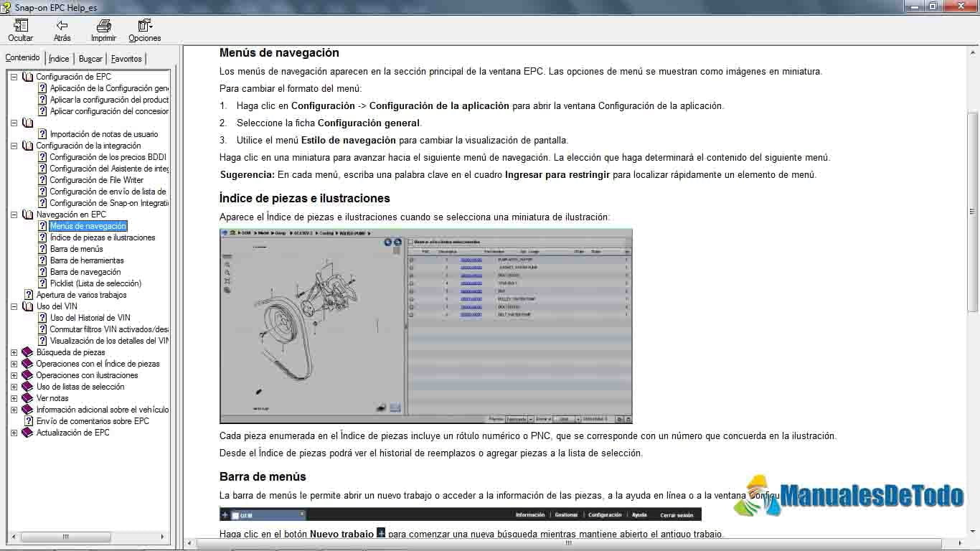980x551 pixels.
Task: Click content scroll down arrow
Action: click(x=973, y=532)
